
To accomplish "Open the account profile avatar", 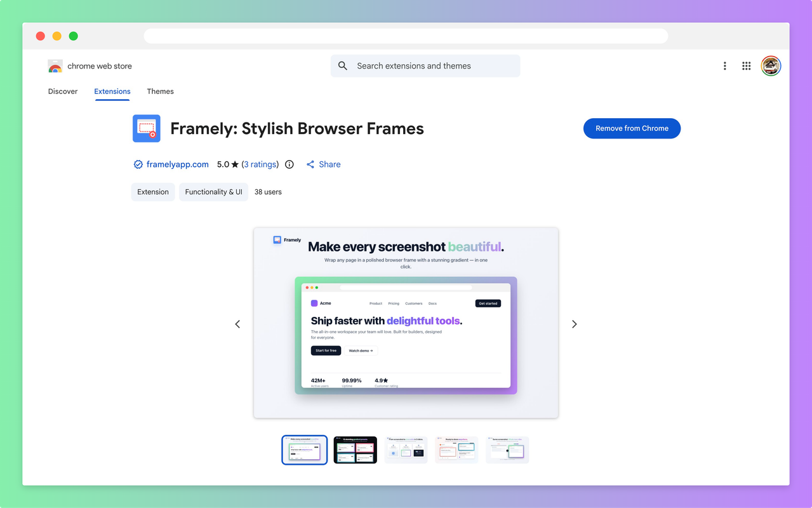I will (x=771, y=66).
